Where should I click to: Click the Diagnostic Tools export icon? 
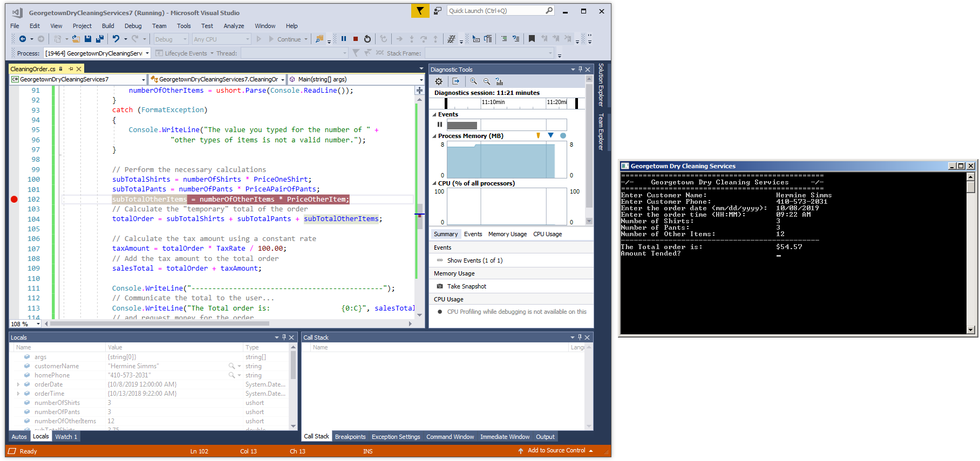coord(456,81)
